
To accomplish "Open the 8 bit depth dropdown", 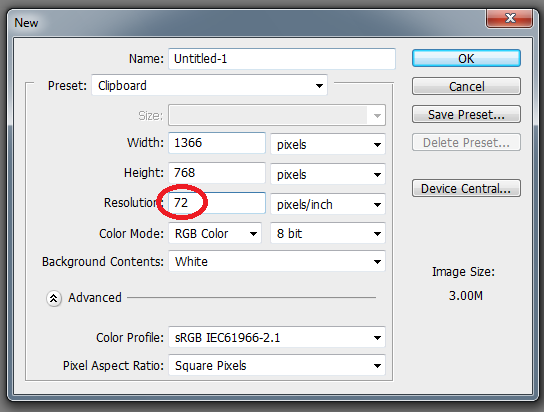I will [328, 233].
